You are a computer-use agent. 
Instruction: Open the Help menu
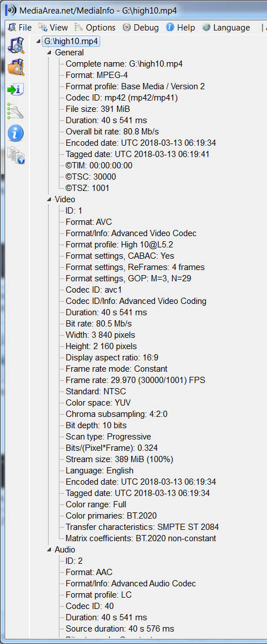(180, 28)
